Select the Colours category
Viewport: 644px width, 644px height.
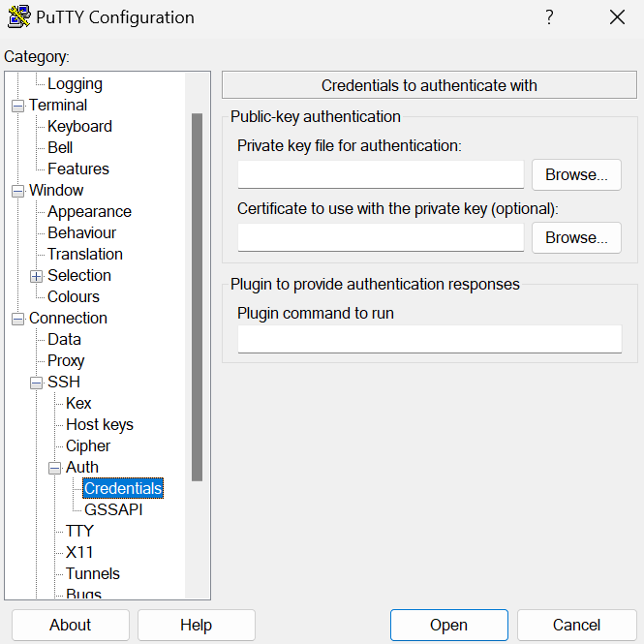[74, 297]
